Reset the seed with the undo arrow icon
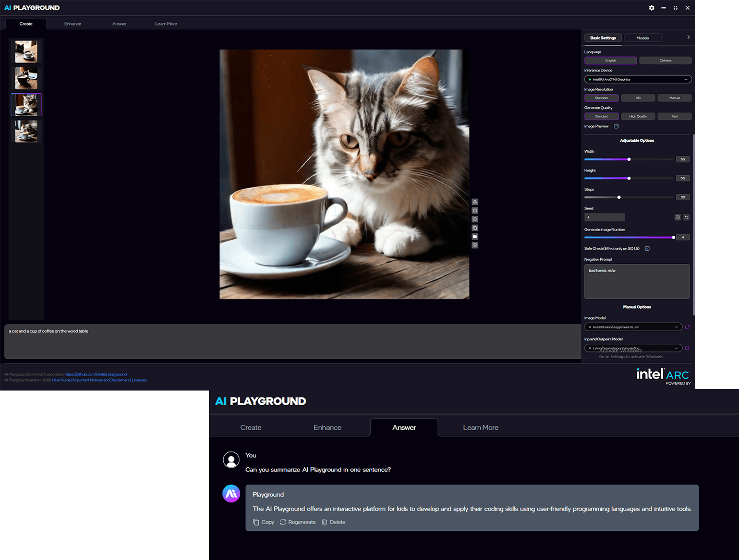This screenshot has height=560, width=739. point(686,217)
